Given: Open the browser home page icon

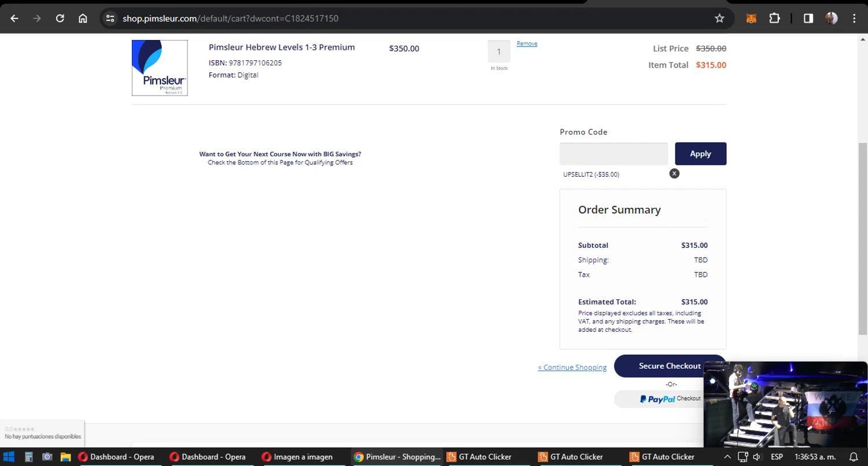Looking at the screenshot, I should point(83,19).
